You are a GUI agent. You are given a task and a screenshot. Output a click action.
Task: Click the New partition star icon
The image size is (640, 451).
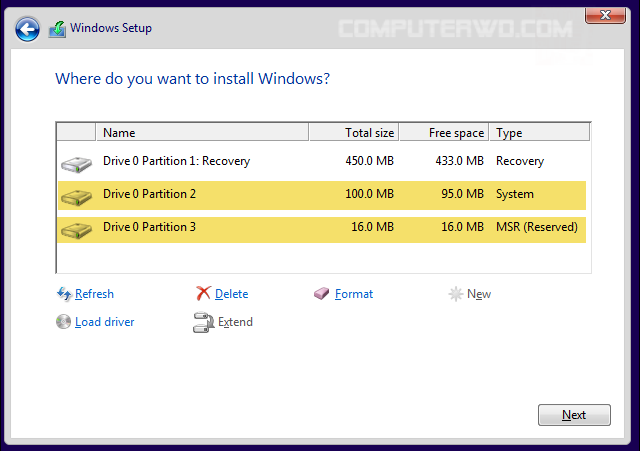[x=455, y=294]
